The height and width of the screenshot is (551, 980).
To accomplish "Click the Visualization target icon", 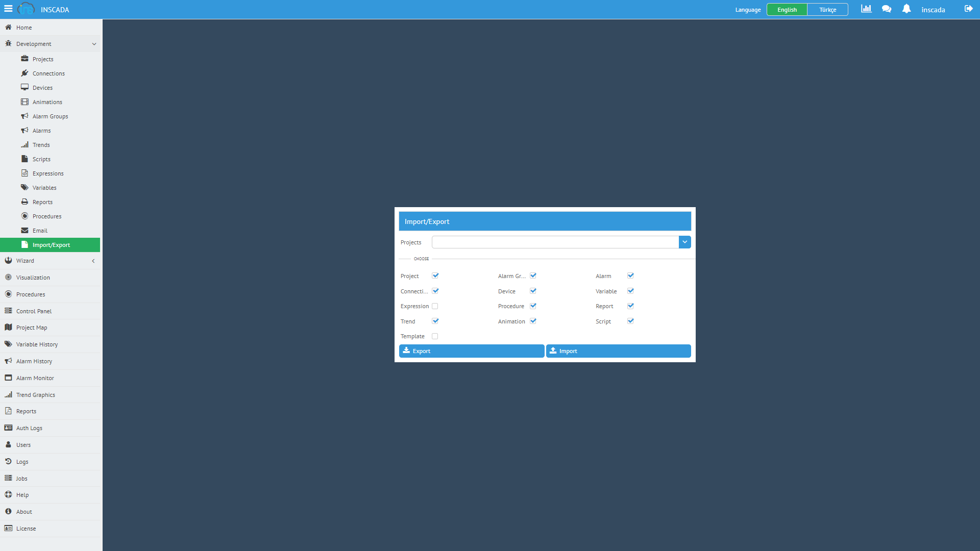I will 8,277.
